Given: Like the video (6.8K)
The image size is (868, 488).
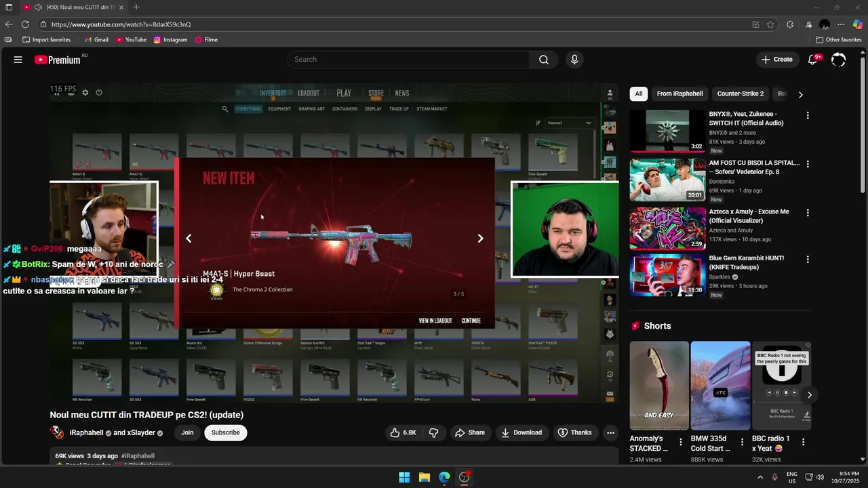Looking at the screenshot, I should pyautogui.click(x=403, y=432).
